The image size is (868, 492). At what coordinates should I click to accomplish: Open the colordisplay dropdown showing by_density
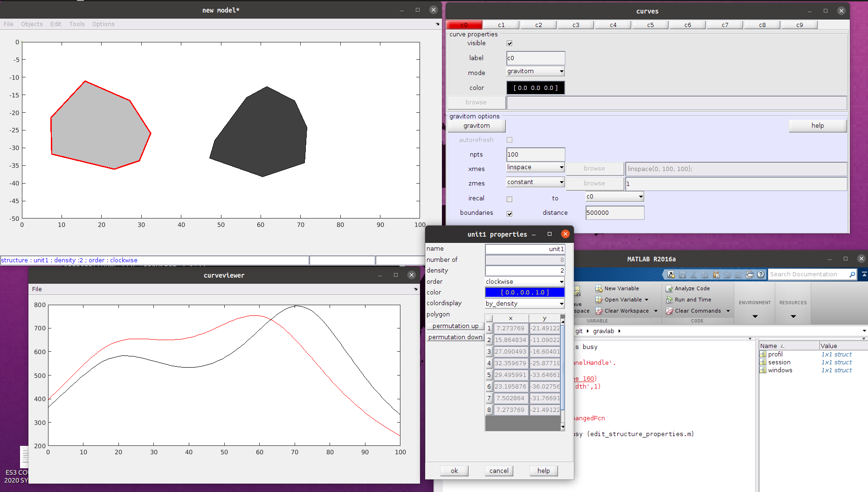click(x=525, y=303)
